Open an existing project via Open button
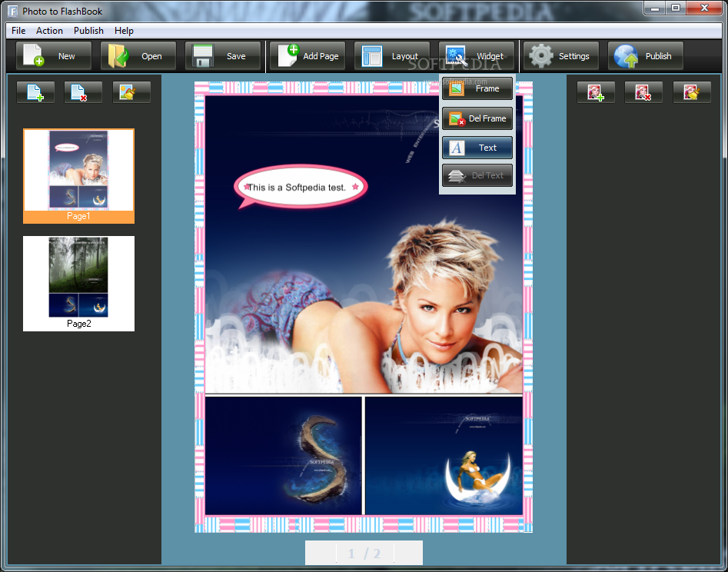 [x=138, y=56]
